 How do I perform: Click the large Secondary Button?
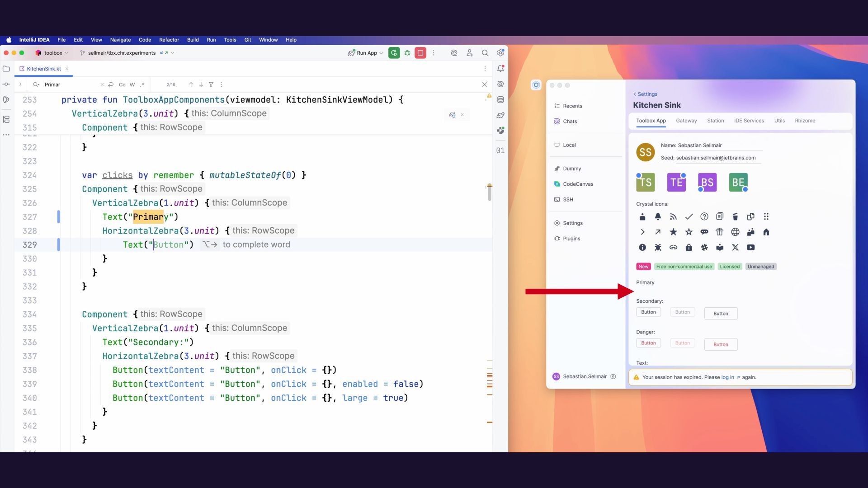tap(721, 314)
